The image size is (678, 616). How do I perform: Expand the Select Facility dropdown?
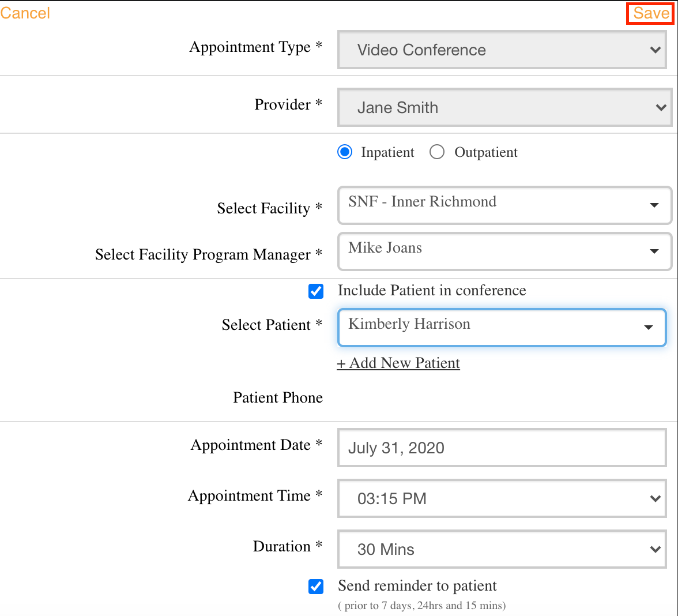click(x=504, y=205)
